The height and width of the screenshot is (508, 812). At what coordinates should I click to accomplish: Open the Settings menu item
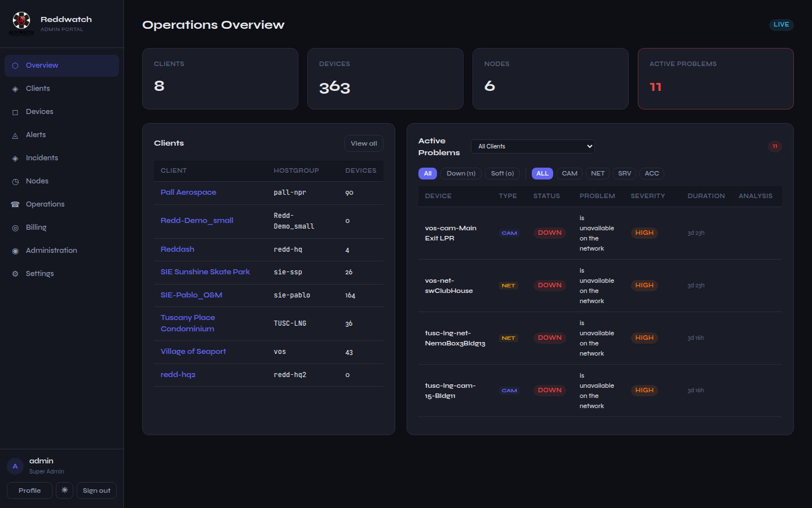[61, 274]
